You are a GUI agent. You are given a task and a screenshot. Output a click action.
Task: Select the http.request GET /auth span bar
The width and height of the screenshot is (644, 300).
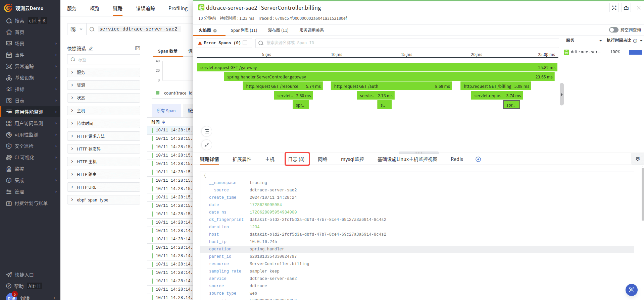[391, 86]
